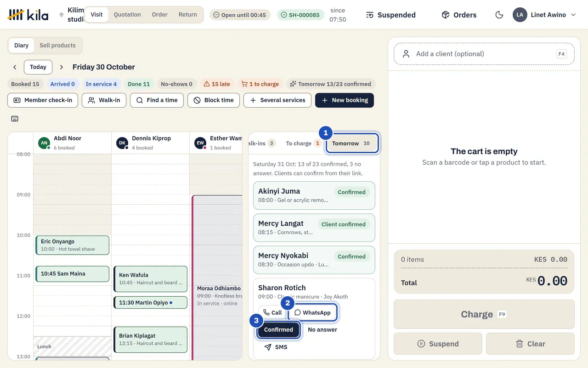
Task: Select Esther's EW avatar
Action: [x=200, y=143]
